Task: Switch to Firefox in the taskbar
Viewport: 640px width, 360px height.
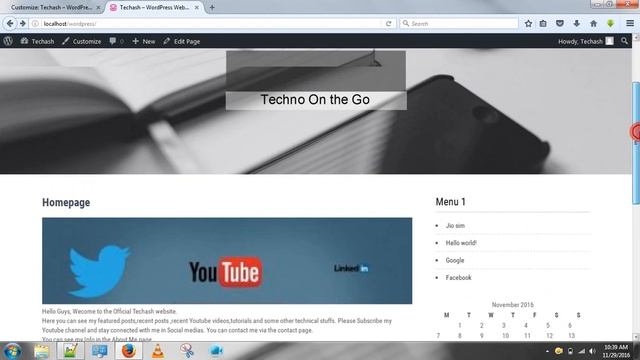Action: (129, 351)
